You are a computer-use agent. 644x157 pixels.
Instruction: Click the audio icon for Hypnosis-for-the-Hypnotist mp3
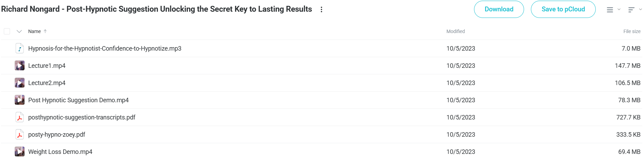tap(20, 49)
